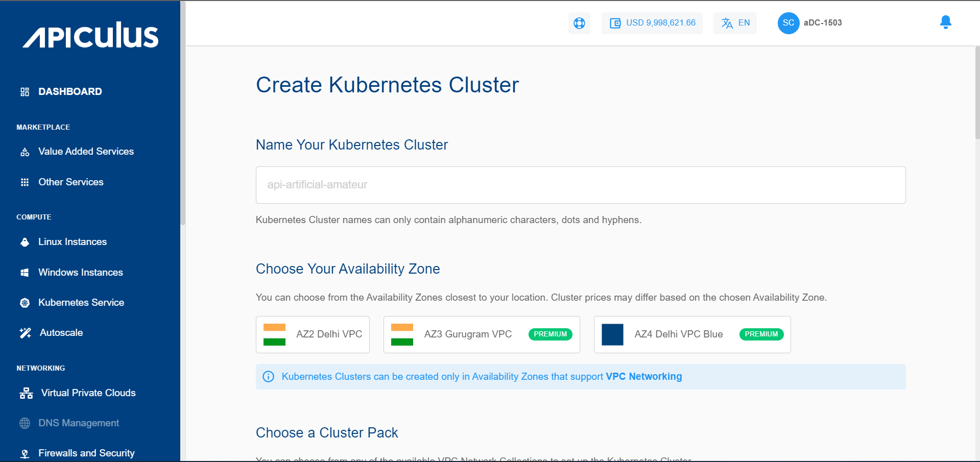The width and height of the screenshot is (980, 462).
Task: Open the support lifebuoy icon
Action: (579, 23)
